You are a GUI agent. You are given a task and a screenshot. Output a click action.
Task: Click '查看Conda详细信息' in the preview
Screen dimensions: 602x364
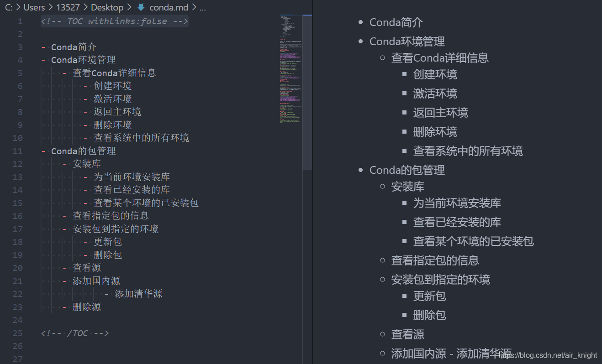440,58
